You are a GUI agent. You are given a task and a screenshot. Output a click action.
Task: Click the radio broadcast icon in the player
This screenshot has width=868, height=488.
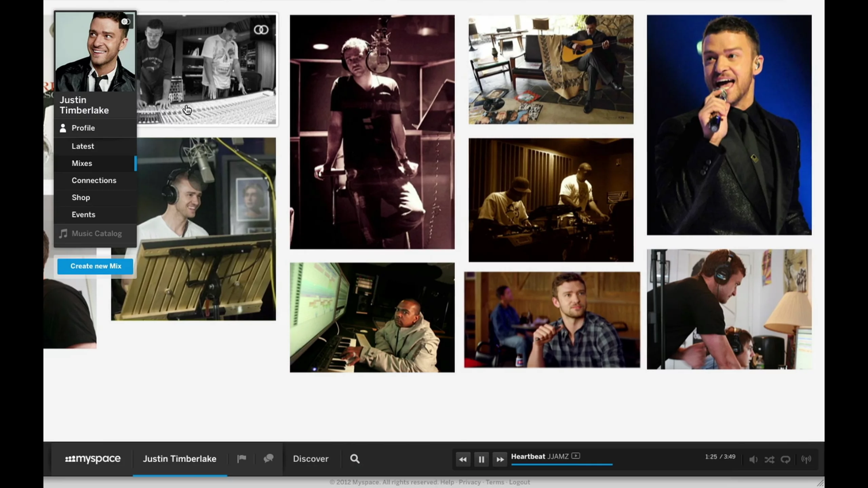(x=806, y=459)
